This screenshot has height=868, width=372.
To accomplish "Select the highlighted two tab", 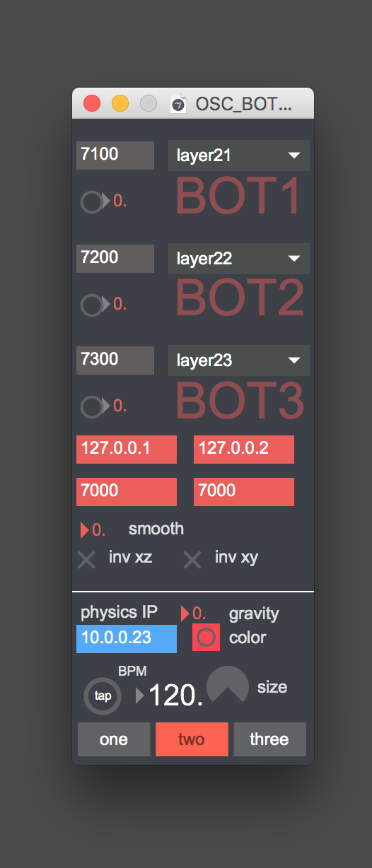I will (x=192, y=739).
